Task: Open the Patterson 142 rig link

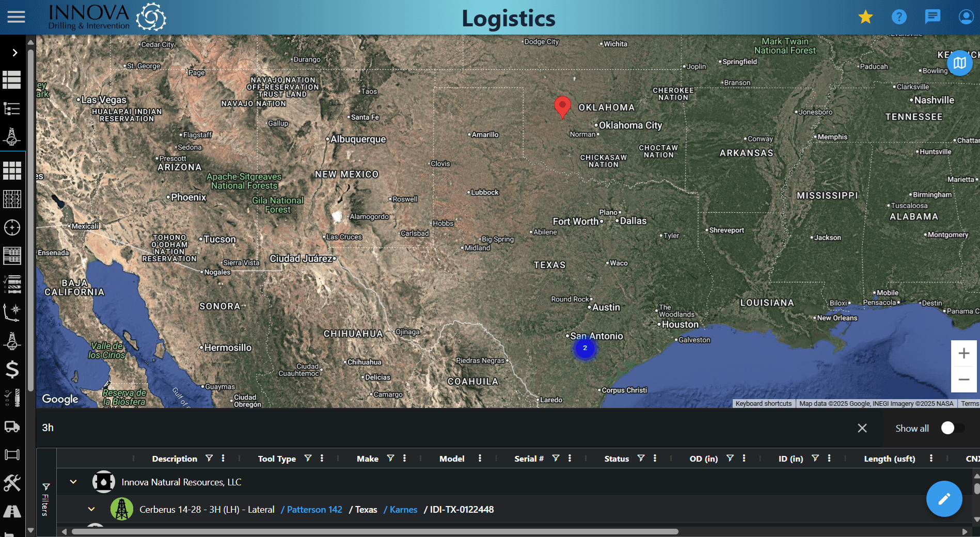Action: pyautogui.click(x=314, y=510)
